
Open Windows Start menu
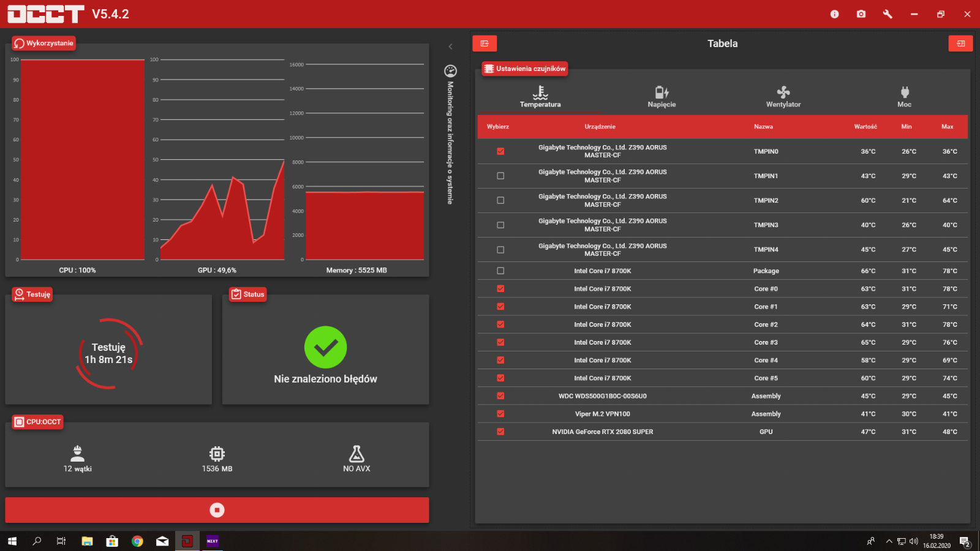[12, 541]
